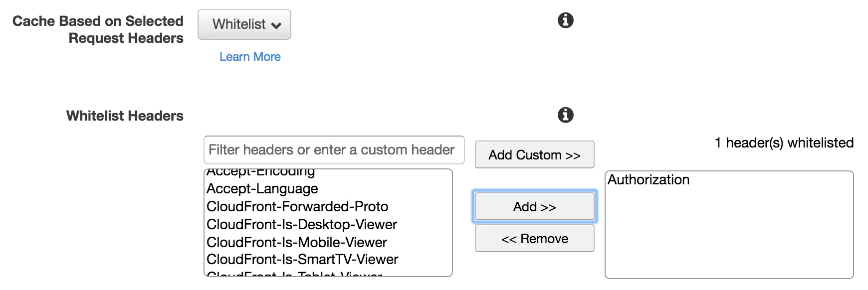Click the Cache Based on Selected Request Headers label
Image resolution: width=868 pixels, height=290 pixels.
[98, 30]
